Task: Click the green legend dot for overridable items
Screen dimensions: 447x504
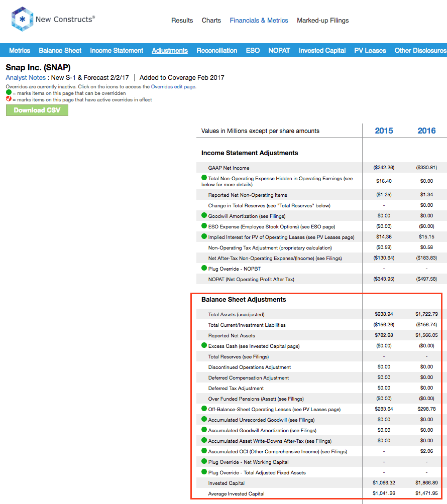Action: point(9,92)
